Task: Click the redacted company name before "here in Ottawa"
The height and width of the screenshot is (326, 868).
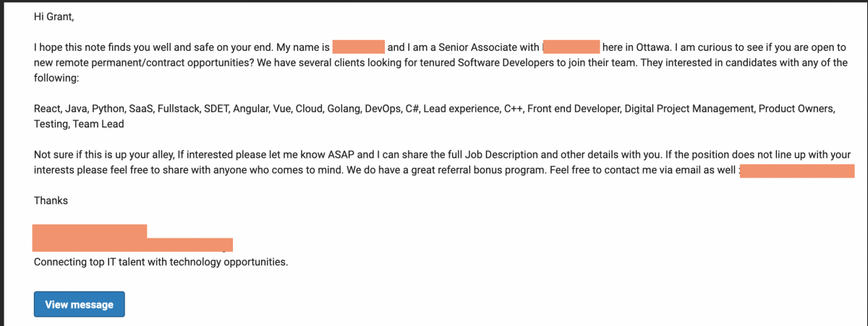Action: point(571,47)
